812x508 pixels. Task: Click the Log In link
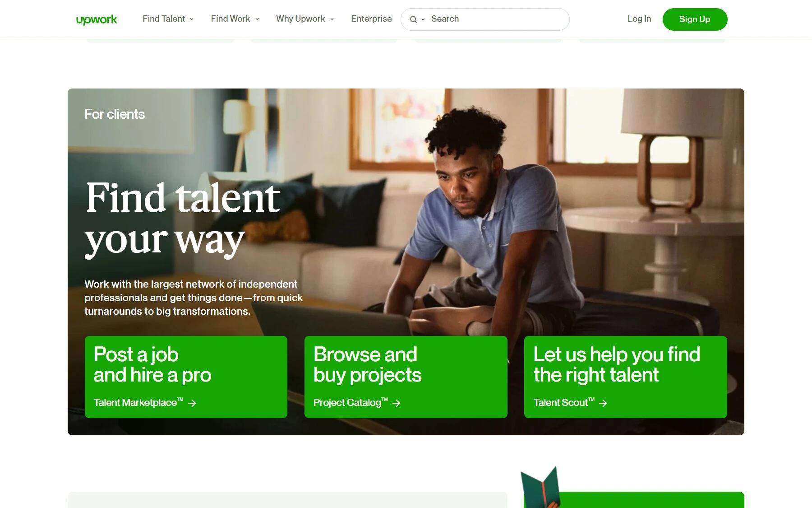point(639,19)
